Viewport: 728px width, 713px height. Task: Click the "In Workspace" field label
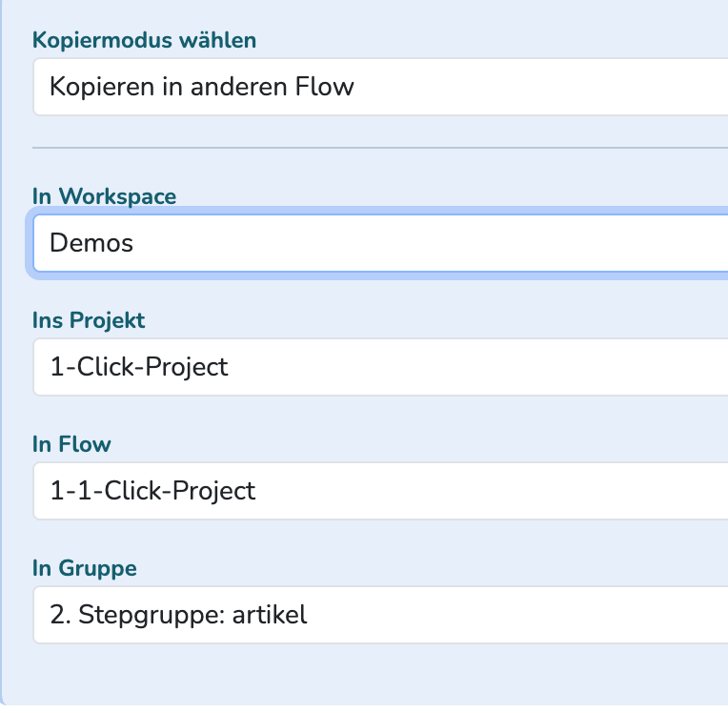click(x=105, y=196)
